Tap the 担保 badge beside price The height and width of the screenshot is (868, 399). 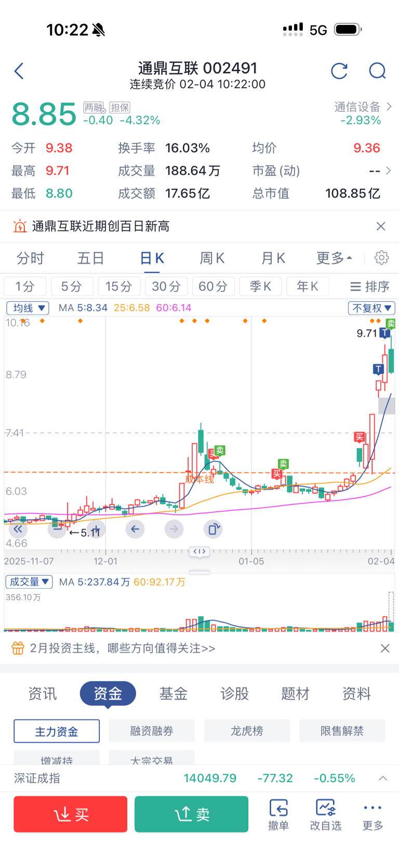tap(119, 108)
